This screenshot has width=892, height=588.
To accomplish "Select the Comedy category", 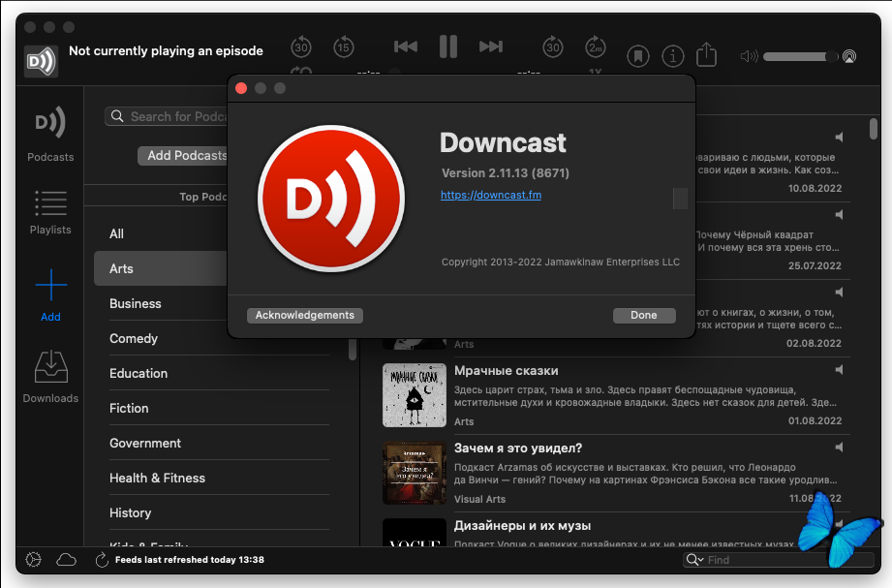I will pos(134,338).
